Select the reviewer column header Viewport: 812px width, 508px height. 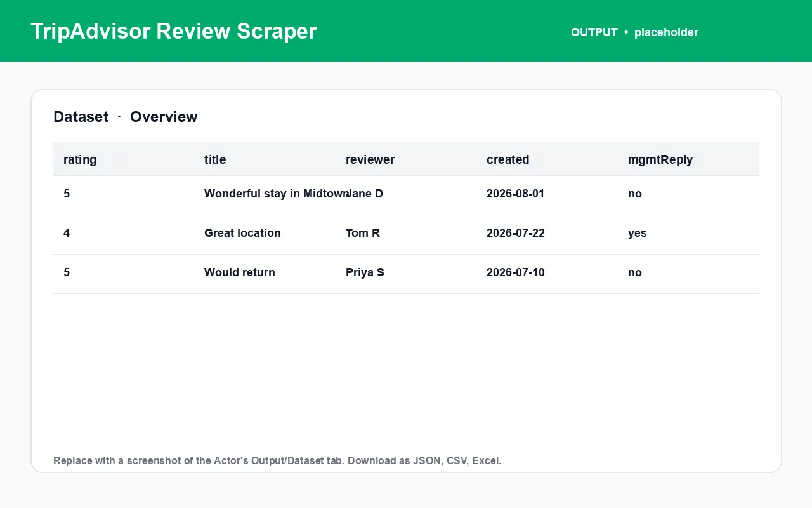tap(370, 159)
